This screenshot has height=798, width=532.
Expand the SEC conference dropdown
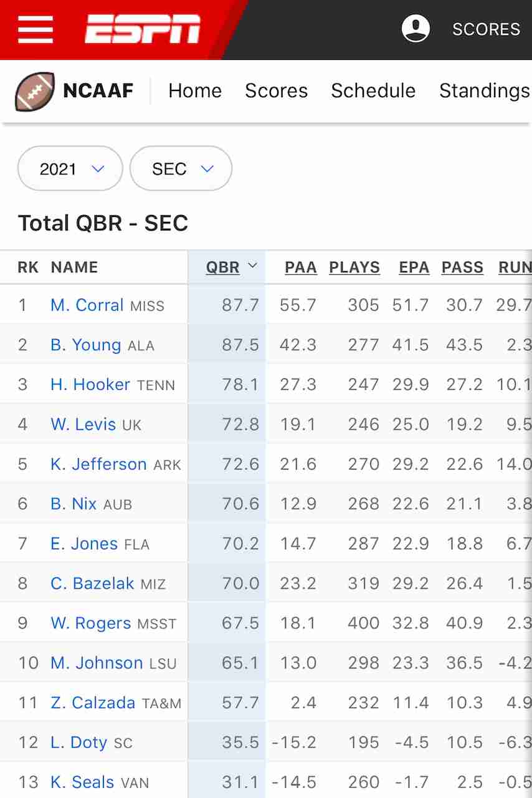point(181,169)
